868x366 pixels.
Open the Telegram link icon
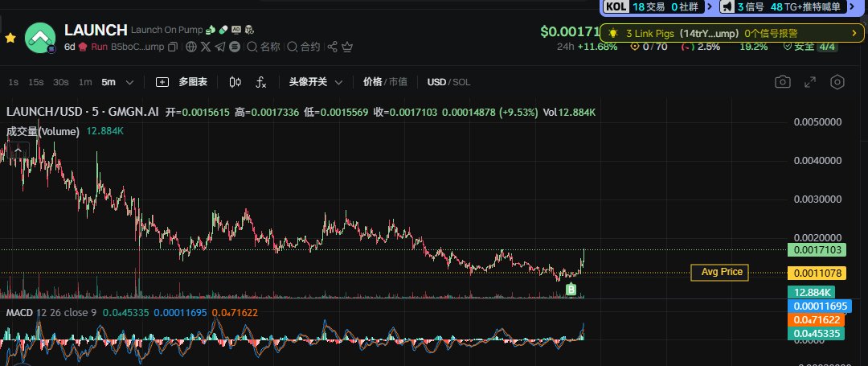click(x=219, y=47)
